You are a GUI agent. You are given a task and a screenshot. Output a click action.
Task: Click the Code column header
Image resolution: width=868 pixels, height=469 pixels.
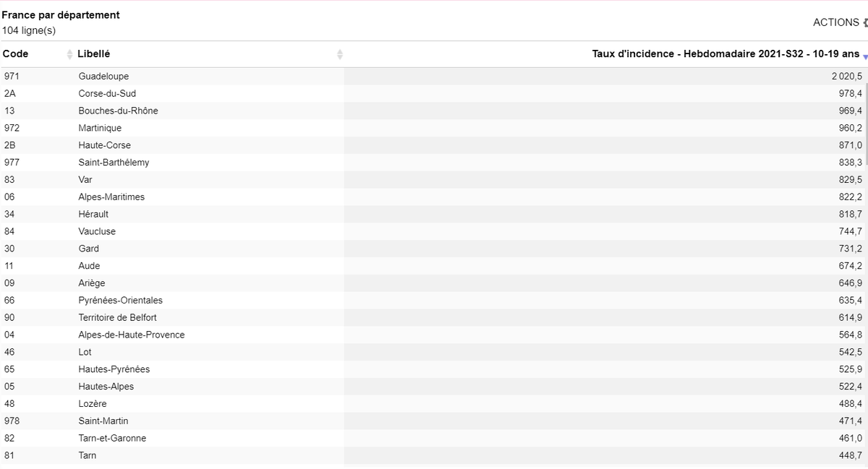tap(16, 53)
